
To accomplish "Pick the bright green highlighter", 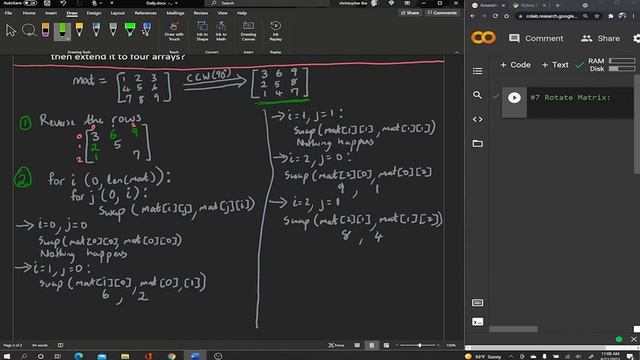I will coord(130,31).
